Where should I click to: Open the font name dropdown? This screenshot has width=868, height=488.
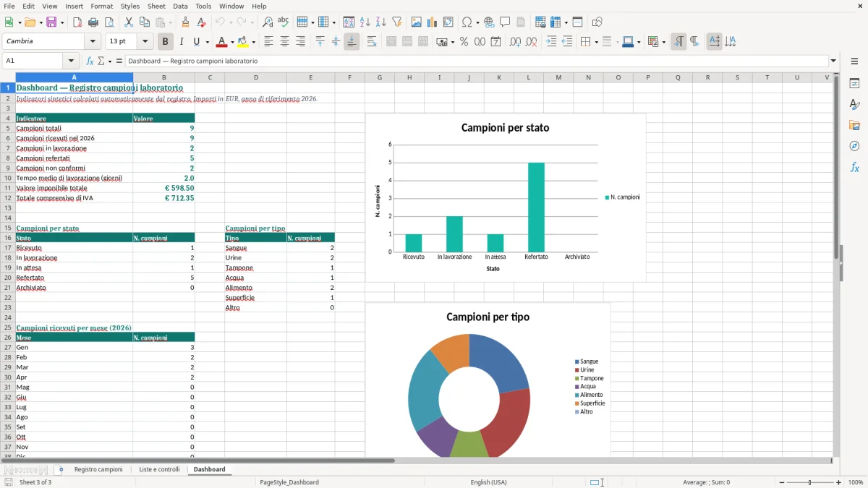click(93, 41)
